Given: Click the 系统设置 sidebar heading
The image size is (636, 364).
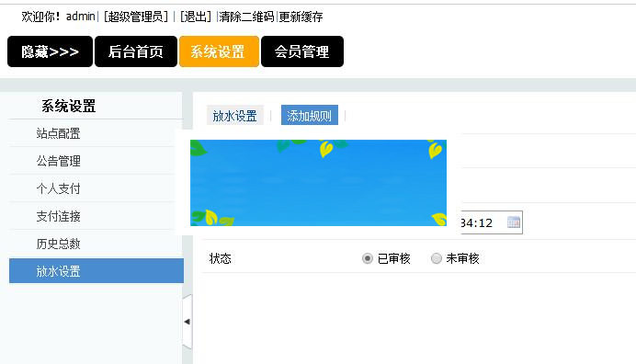Looking at the screenshot, I should pyautogui.click(x=69, y=107).
